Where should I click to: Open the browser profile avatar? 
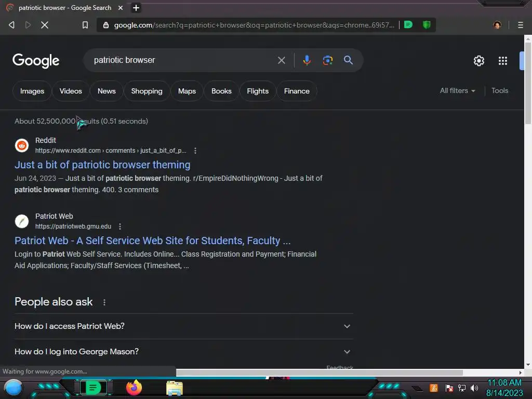point(497,25)
